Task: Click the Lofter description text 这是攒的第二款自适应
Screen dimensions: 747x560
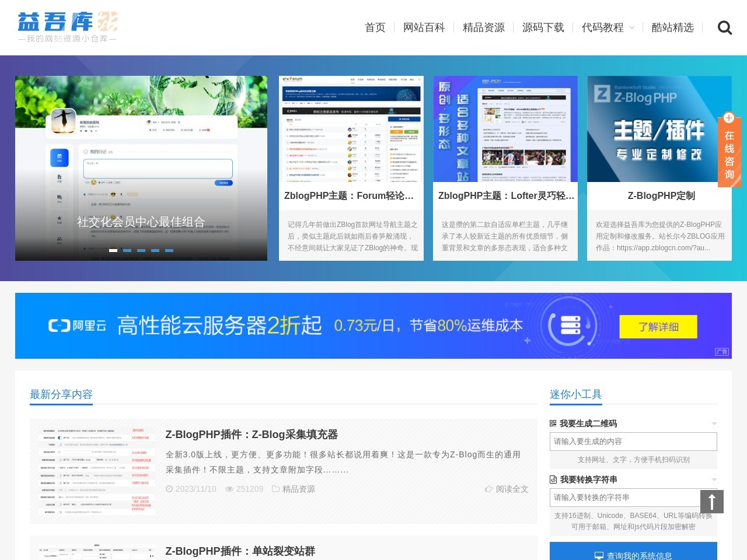Action: pos(505,236)
